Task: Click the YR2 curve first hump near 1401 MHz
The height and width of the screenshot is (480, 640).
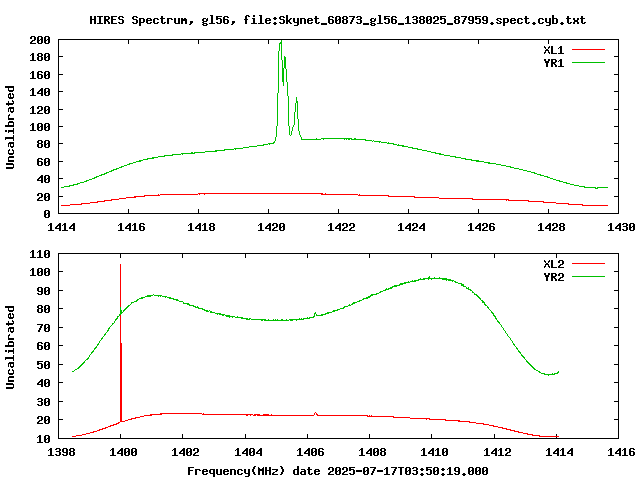Action: click(153, 295)
